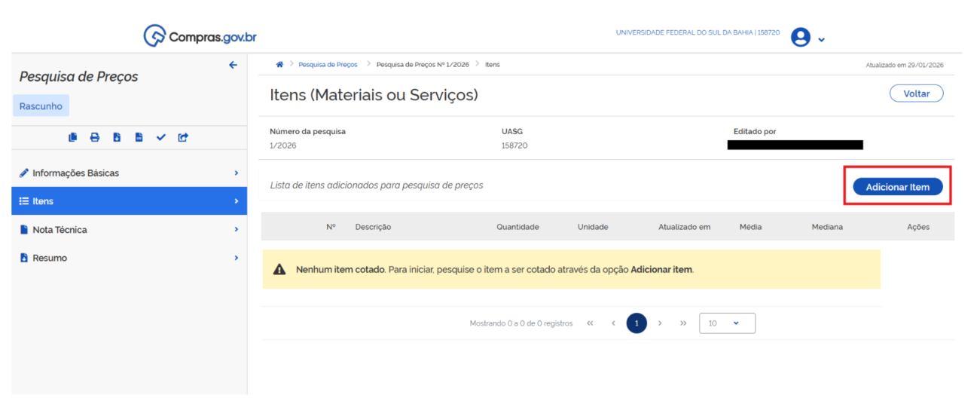The width and height of the screenshot is (980, 404).
Task: Go to home via breadcrumb house icon
Action: point(279,65)
